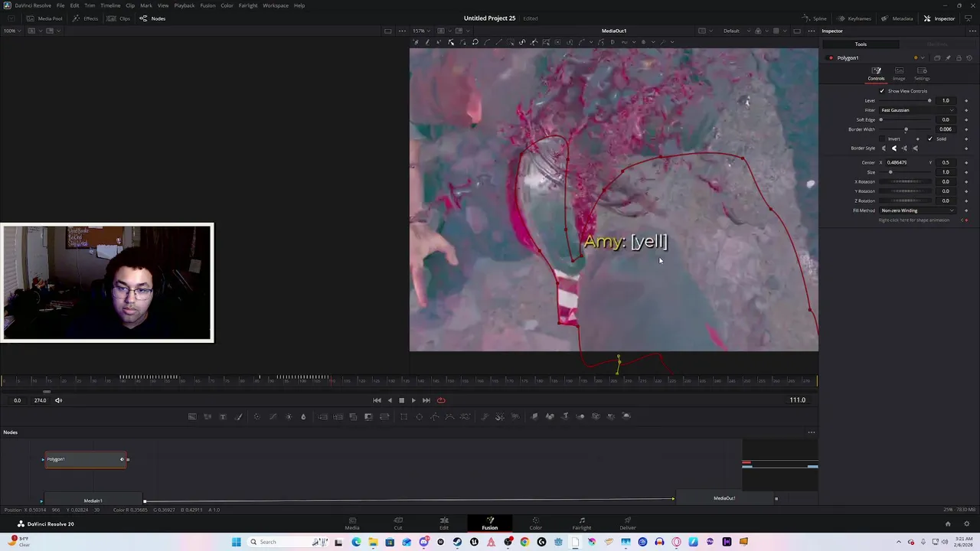The image size is (980, 551).
Task: Jump to the last frame
Action: point(426,400)
